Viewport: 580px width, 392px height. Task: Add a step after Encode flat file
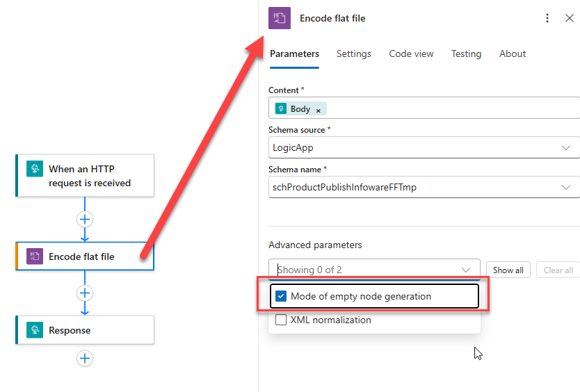tap(85, 293)
